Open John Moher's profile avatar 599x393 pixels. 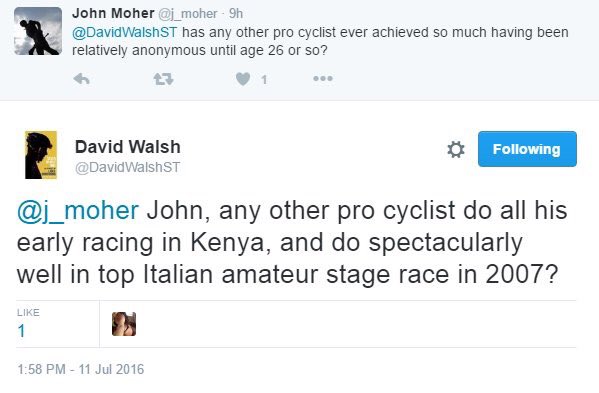pyautogui.click(x=38, y=31)
